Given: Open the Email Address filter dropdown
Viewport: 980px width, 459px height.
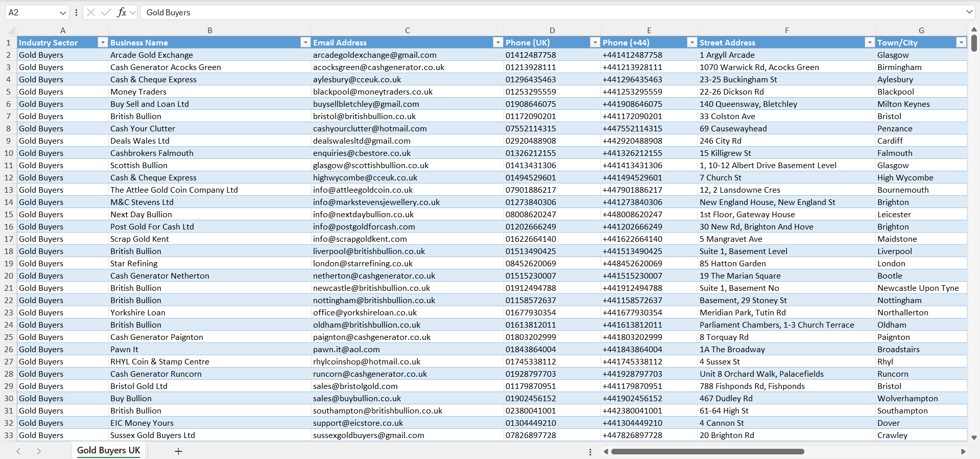Looking at the screenshot, I should tap(498, 42).
